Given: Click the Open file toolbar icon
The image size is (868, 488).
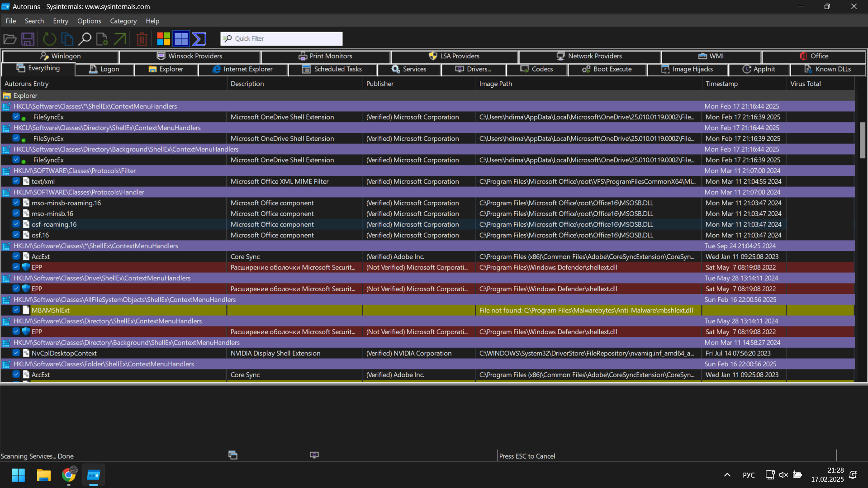Looking at the screenshot, I should click(10, 39).
